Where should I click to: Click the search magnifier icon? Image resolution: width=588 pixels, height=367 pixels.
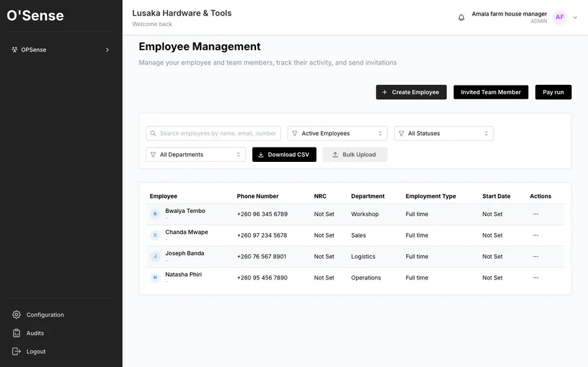point(153,133)
